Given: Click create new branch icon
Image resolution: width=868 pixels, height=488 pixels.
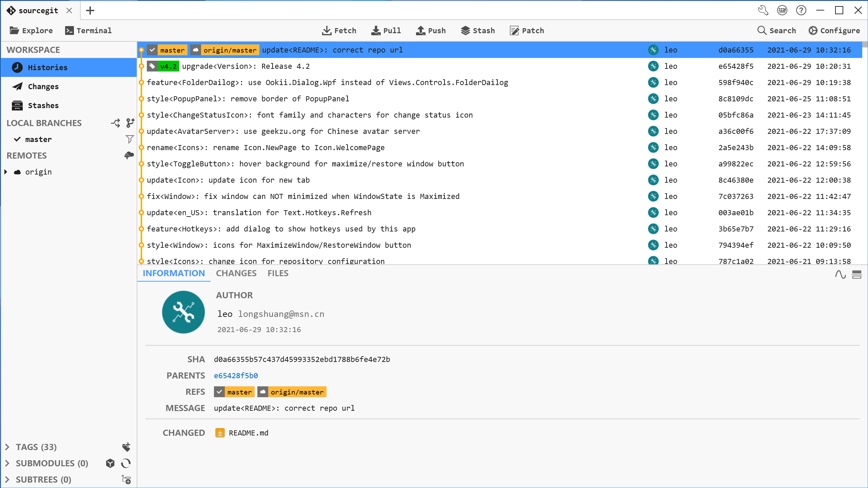Looking at the screenshot, I should coord(130,123).
